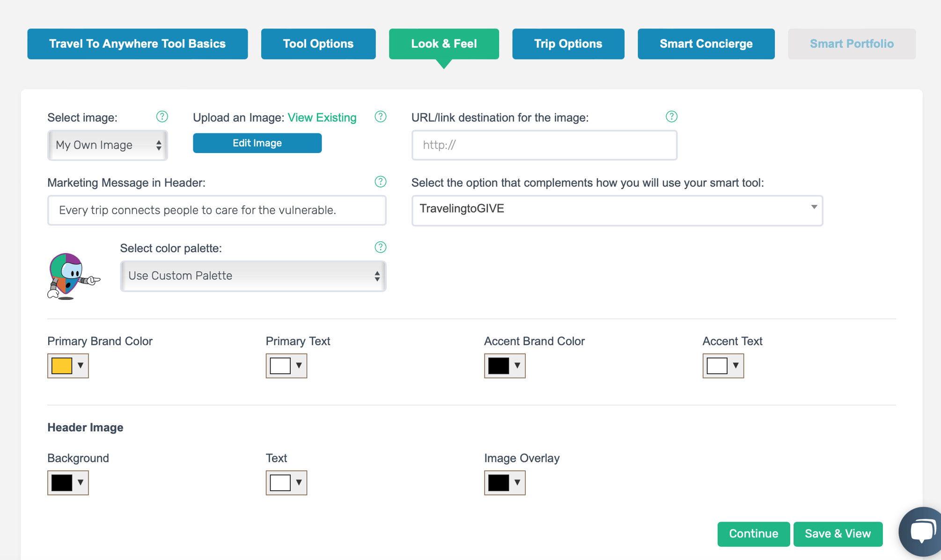Click help icon for Marketing Message in Header
Image resolution: width=941 pixels, height=560 pixels.
pos(381,182)
